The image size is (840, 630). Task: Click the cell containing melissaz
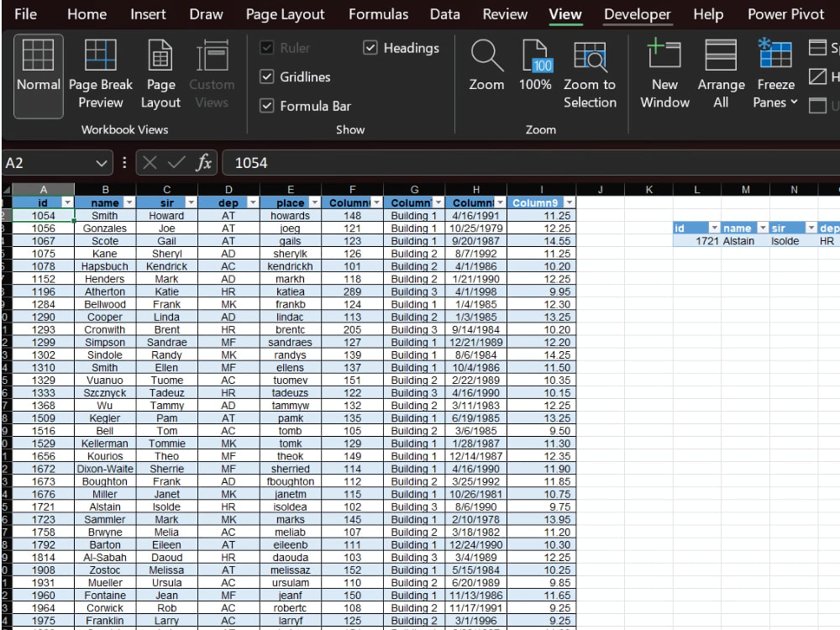click(291, 570)
